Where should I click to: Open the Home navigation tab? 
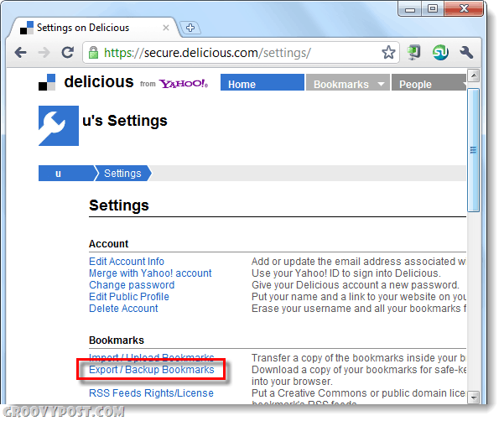262,82
